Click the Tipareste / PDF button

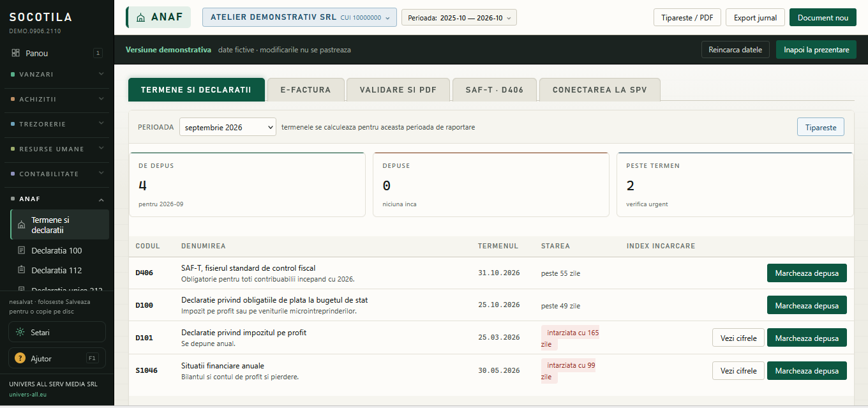pyautogui.click(x=687, y=18)
